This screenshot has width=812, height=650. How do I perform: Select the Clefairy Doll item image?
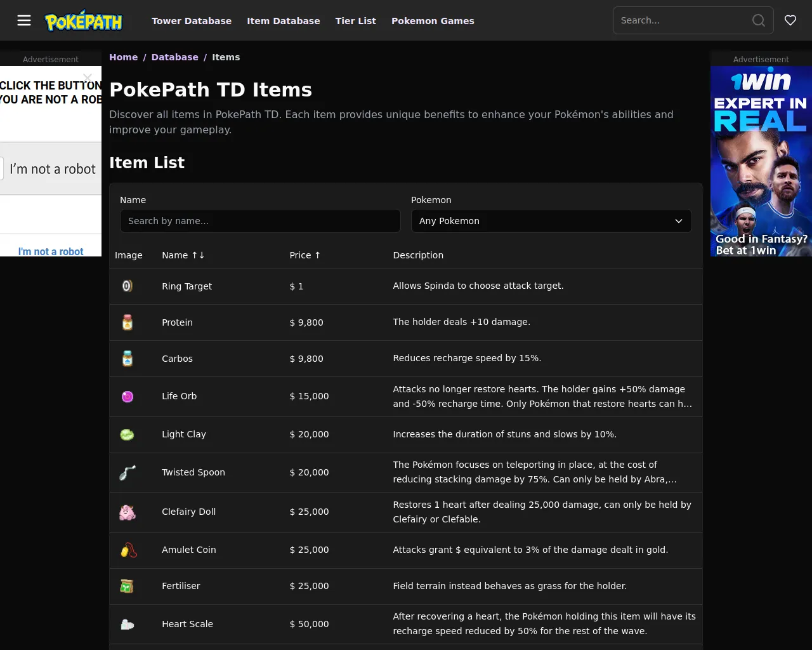coord(128,512)
